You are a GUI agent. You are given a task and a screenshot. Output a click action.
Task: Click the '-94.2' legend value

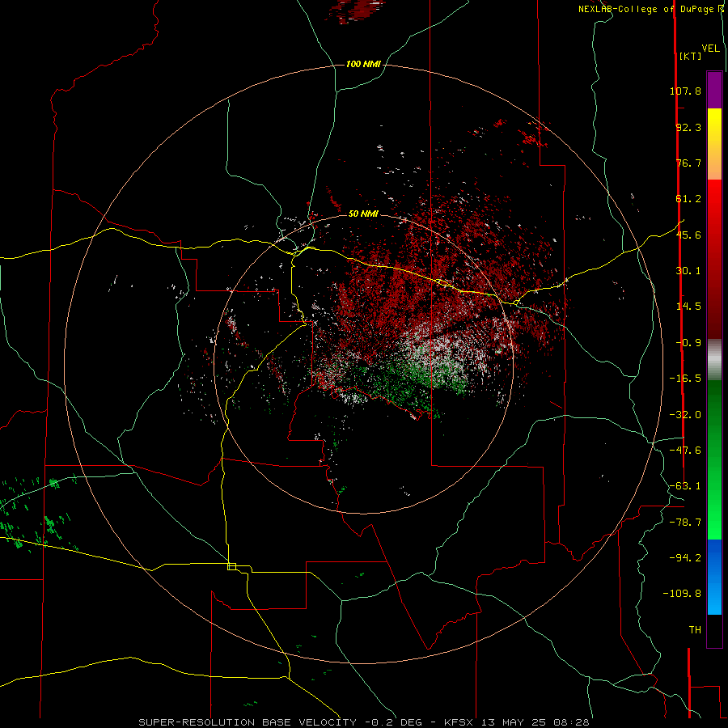pyautogui.click(x=685, y=557)
